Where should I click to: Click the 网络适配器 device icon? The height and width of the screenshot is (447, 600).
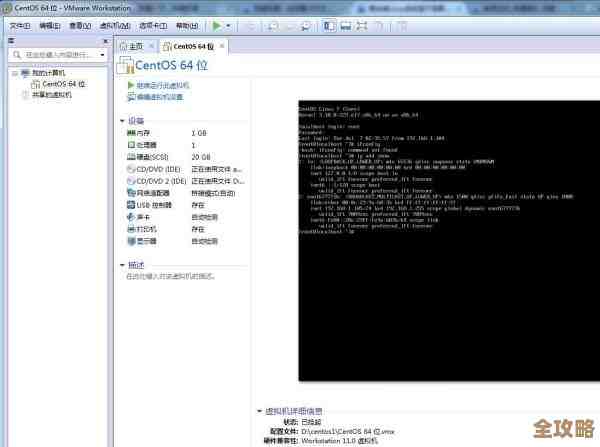[x=131, y=193]
